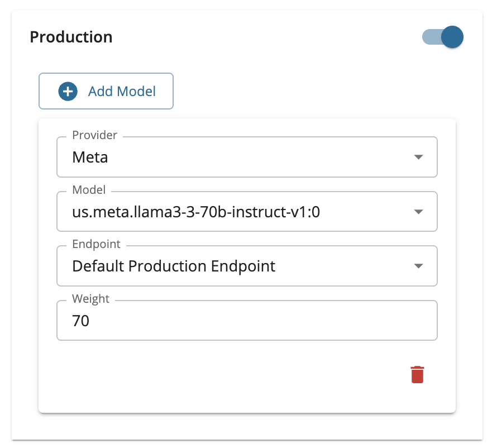Focus the Weight input field
Viewport: 497px width, 448px height.
[x=247, y=320]
